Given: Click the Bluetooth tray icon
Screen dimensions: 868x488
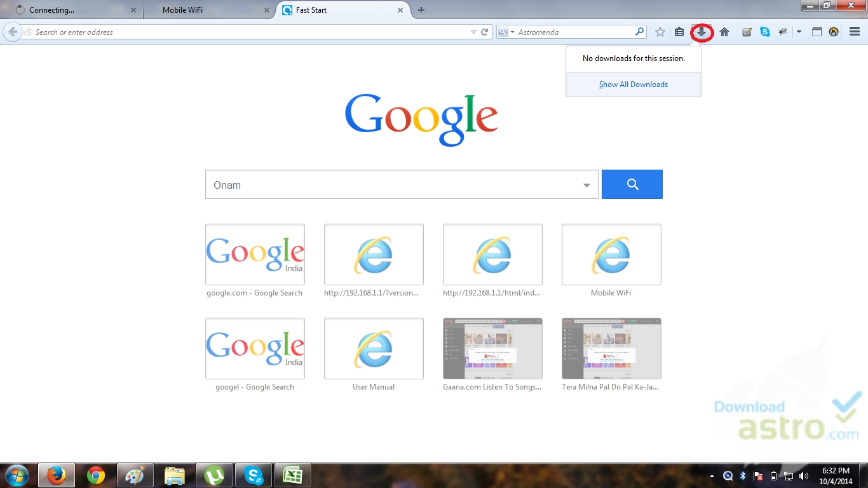Looking at the screenshot, I should coord(743,475).
